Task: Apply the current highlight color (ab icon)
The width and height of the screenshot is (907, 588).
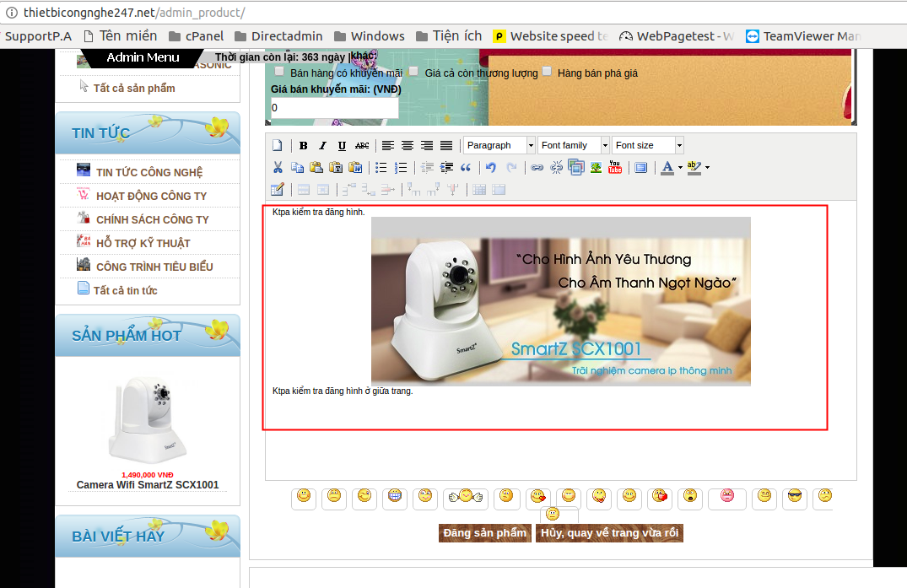Action: (694, 168)
